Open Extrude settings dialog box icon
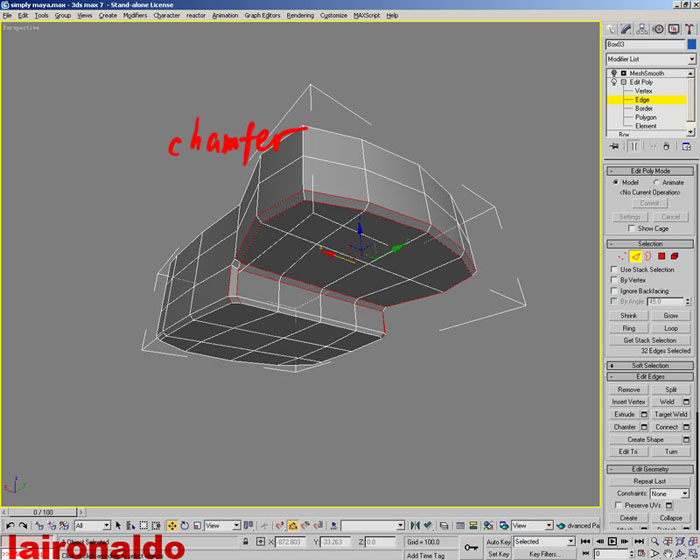700x560 pixels. click(x=645, y=414)
